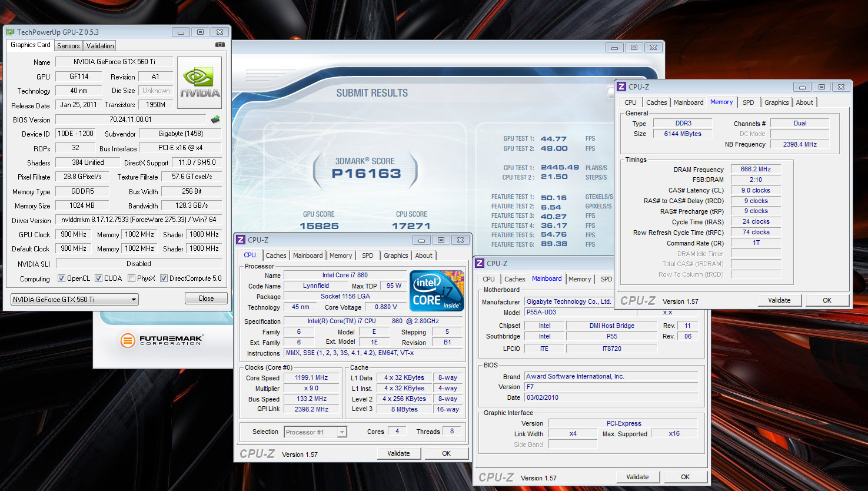Image resolution: width=868 pixels, height=491 pixels.
Task: Toggle the DirectCompute 5.0 checkbox
Action: [164, 278]
